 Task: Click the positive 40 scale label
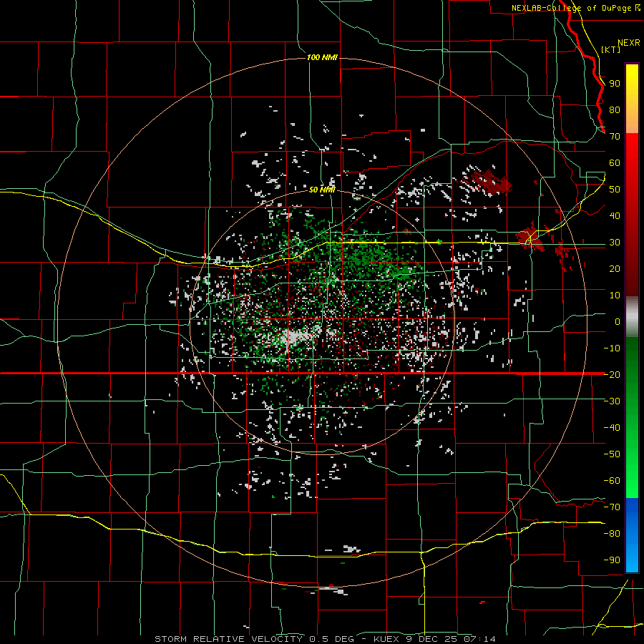615,215
